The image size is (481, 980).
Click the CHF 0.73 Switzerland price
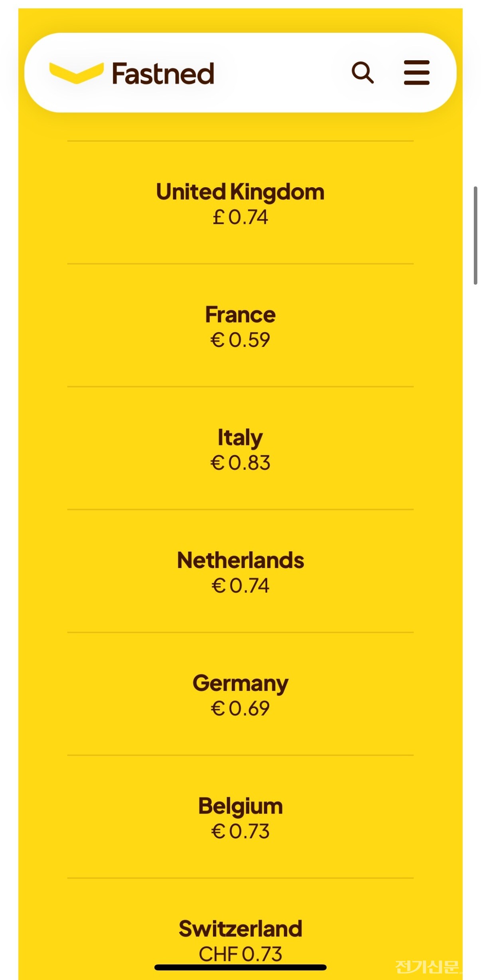pos(240,953)
